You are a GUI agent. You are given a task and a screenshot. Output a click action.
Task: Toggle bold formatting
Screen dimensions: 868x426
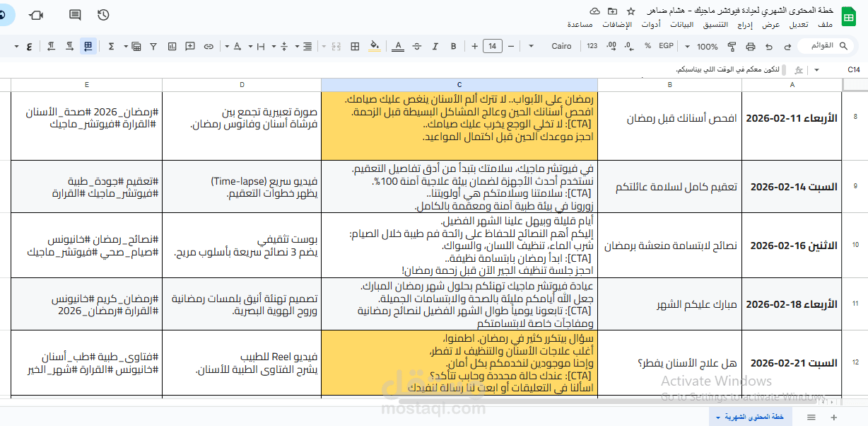click(453, 46)
